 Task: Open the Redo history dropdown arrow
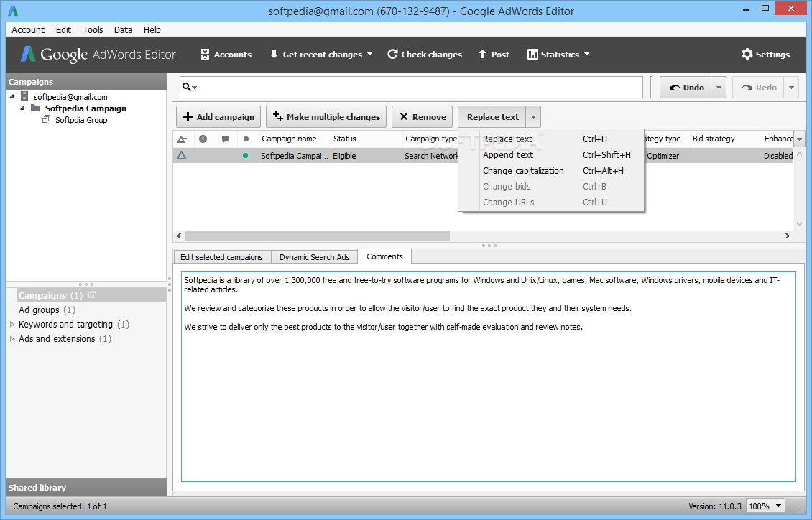point(791,88)
